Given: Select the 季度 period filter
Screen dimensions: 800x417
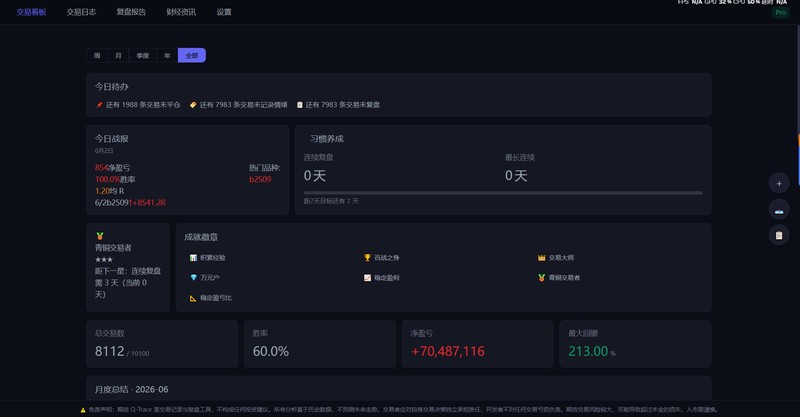Looking at the screenshot, I should coord(143,55).
